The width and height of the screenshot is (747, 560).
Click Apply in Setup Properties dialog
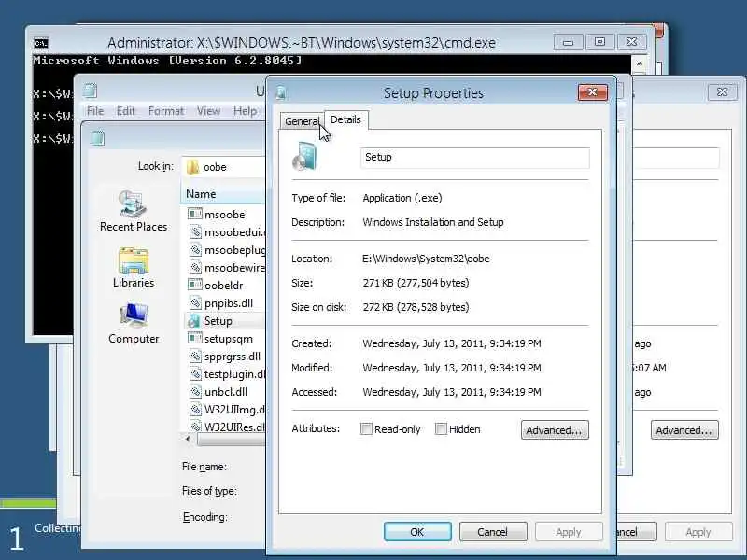(569, 531)
